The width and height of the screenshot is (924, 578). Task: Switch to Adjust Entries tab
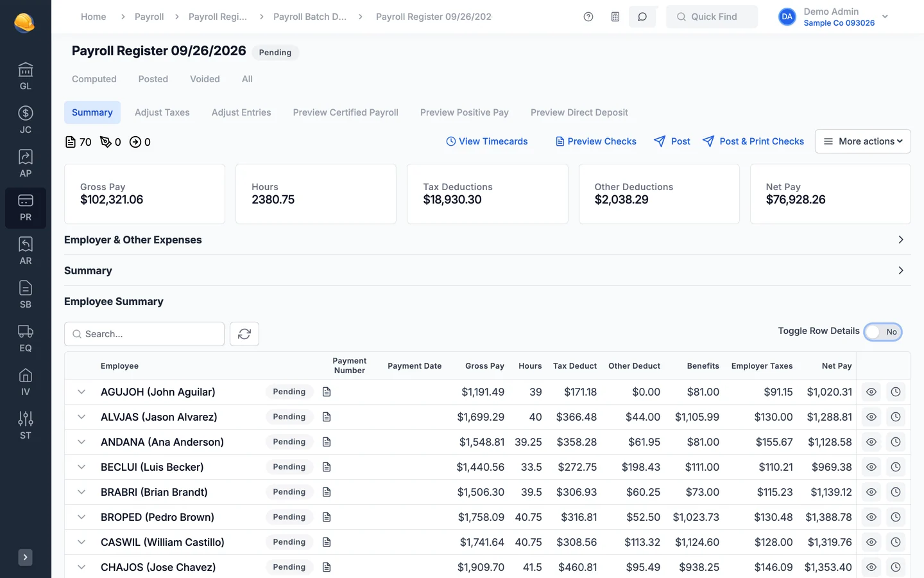click(x=241, y=112)
